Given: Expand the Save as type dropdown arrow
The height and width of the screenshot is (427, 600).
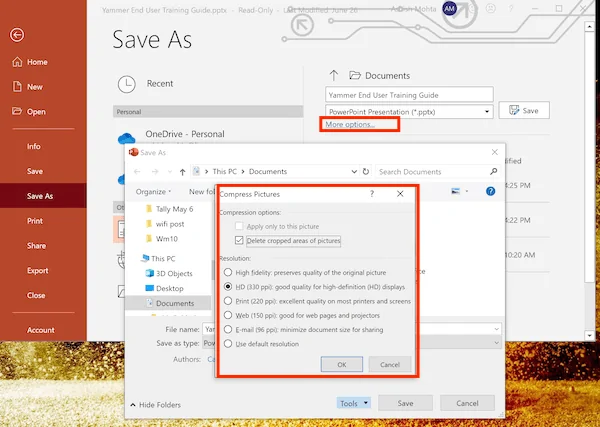Looking at the screenshot, I should tap(496, 343).
